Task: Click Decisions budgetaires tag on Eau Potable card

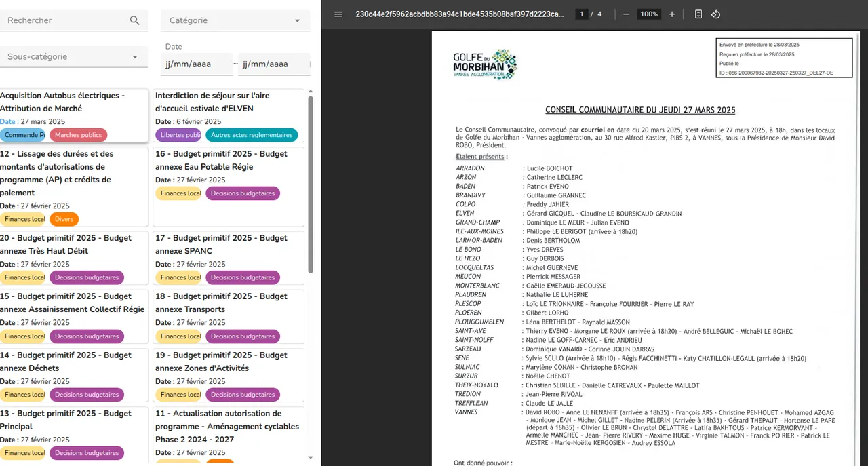Action: 243,193
